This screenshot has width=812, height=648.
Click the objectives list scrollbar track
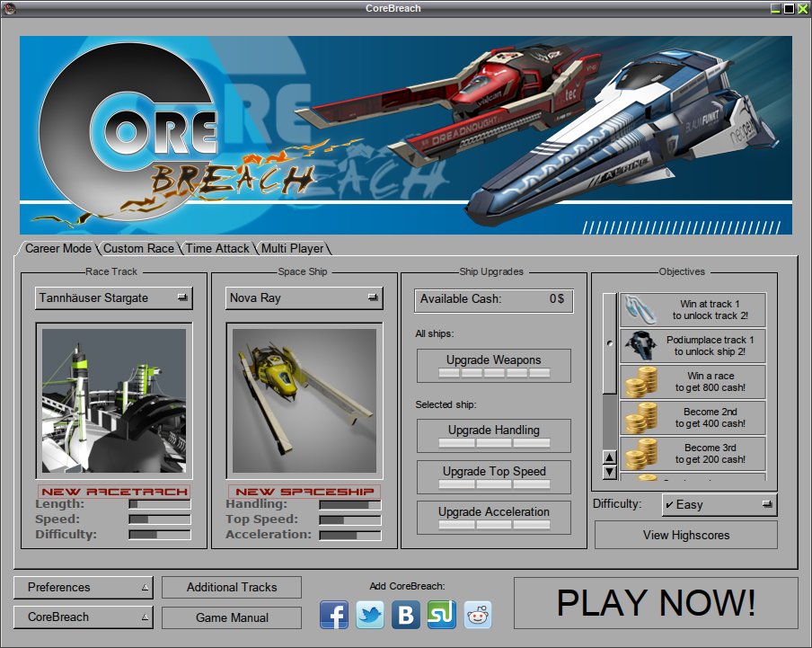coord(610,422)
